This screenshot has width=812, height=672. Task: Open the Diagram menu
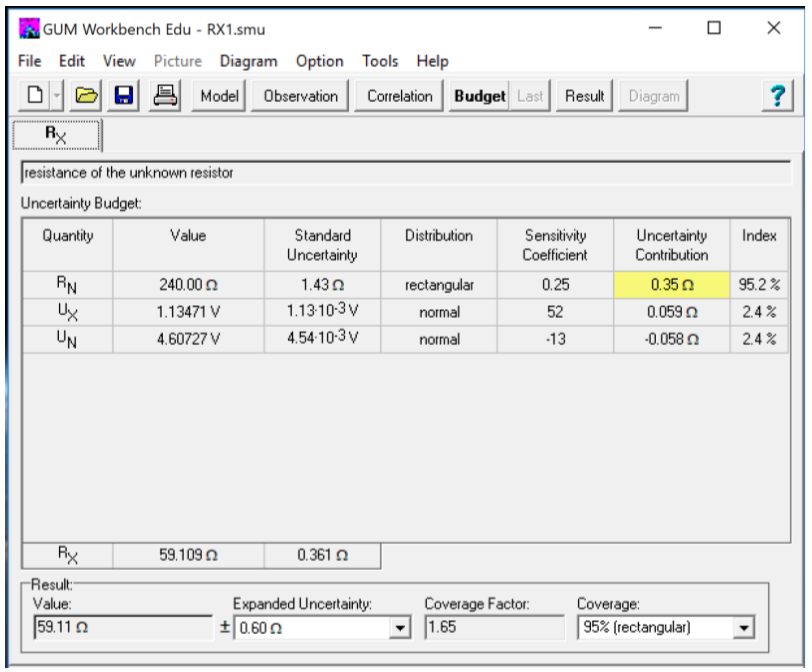[248, 61]
